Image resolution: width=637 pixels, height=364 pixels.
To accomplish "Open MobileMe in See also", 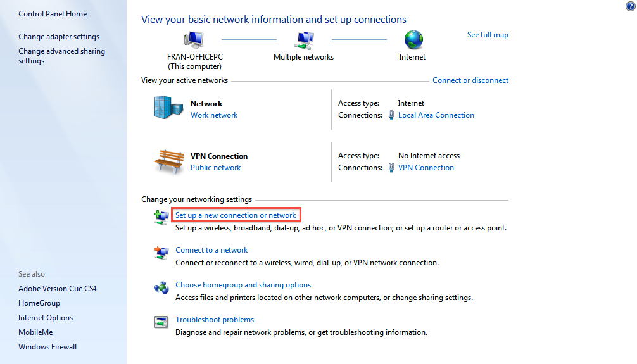I will click(35, 332).
